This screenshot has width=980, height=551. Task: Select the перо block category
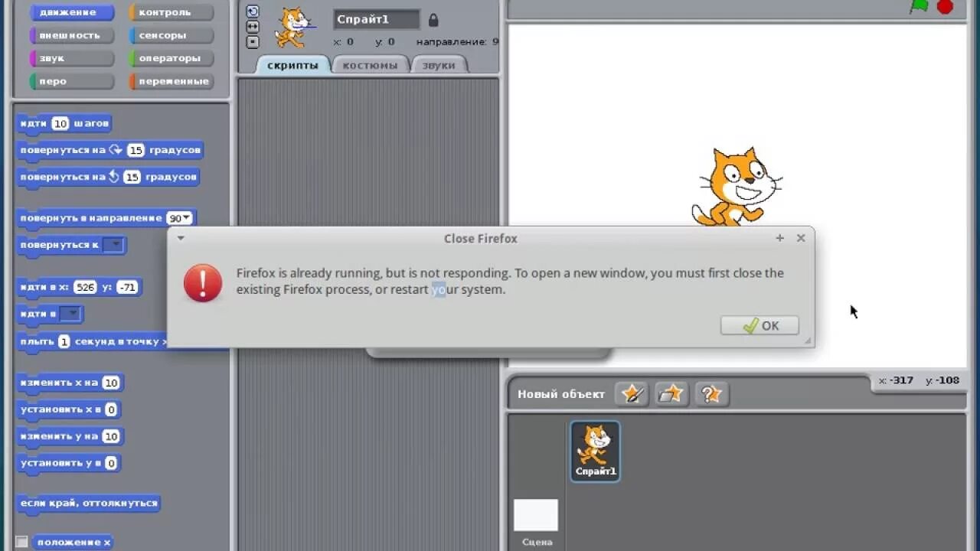tap(71, 81)
